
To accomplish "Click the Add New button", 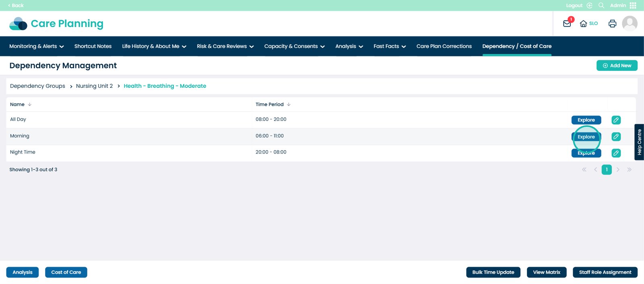I will 617,66.
